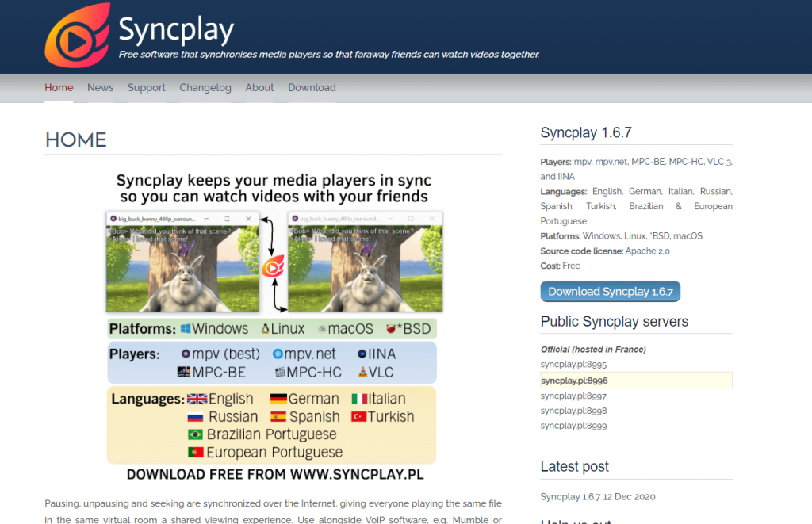
Task: Select server syncplay.pl:8997
Action: [573, 396]
